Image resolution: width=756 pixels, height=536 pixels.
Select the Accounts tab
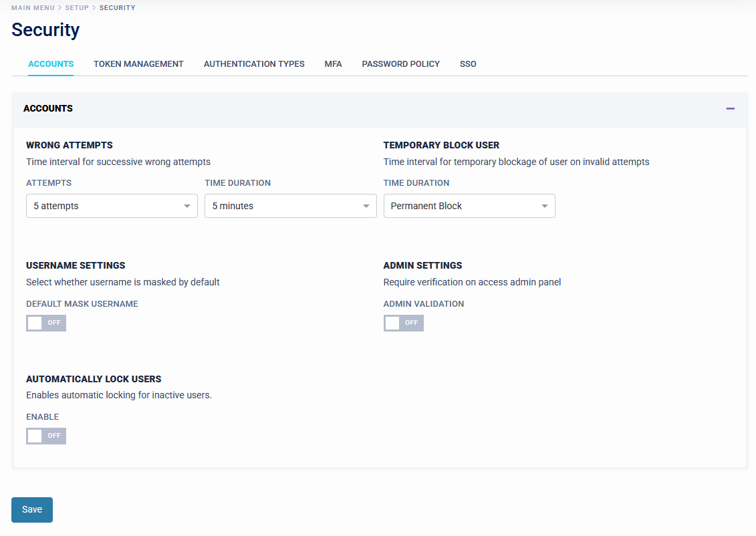51,64
